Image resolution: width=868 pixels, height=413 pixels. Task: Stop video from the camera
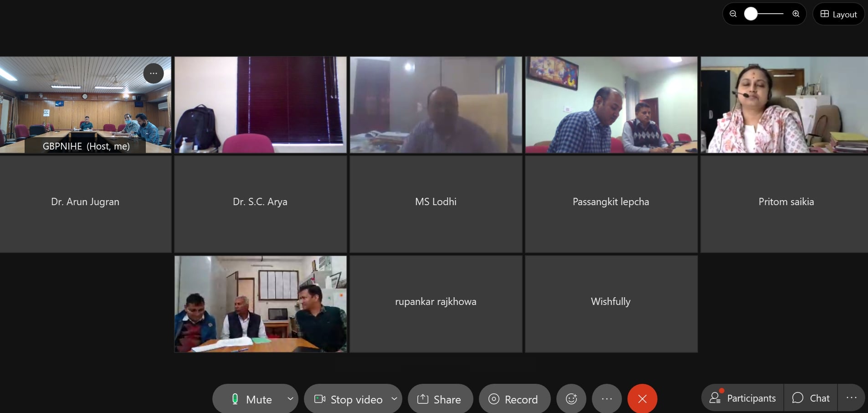349,399
